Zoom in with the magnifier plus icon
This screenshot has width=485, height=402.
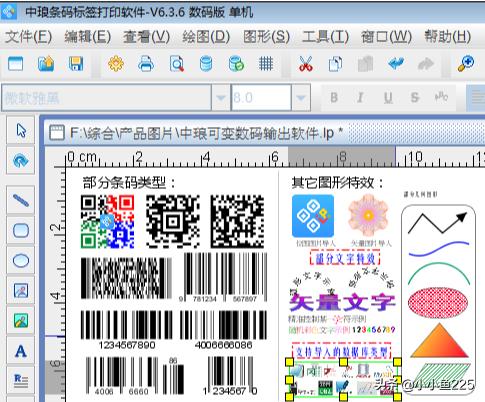click(x=466, y=64)
